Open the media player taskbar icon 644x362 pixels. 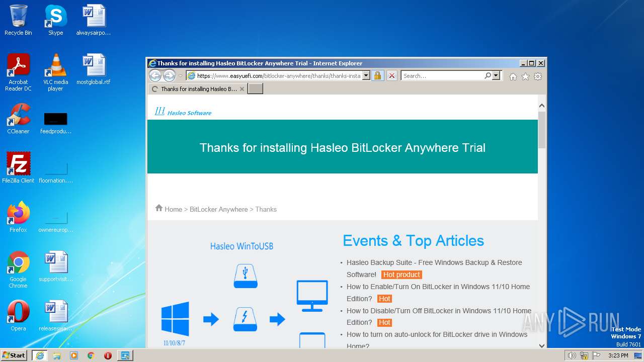[74, 355]
